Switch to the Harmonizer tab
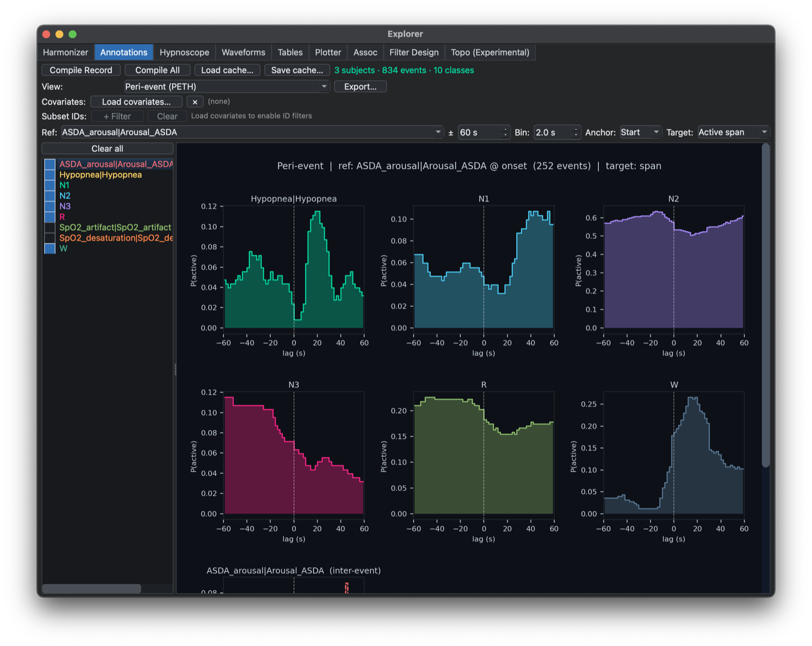This screenshot has width=812, height=646. 65,52
